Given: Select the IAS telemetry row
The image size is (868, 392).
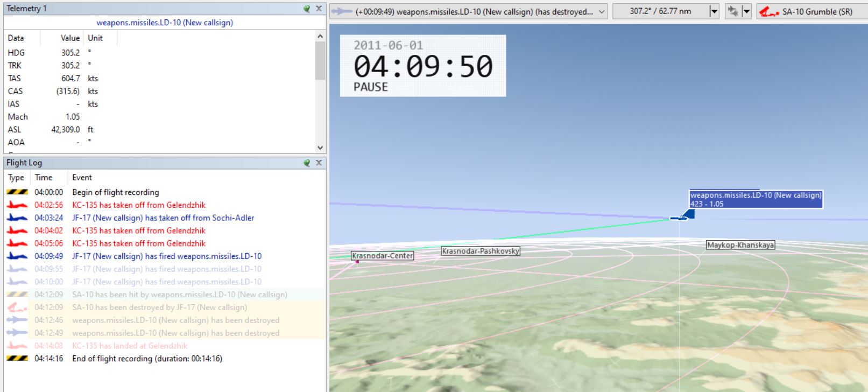Looking at the screenshot, I should pyautogui.click(x=160, y=104).
